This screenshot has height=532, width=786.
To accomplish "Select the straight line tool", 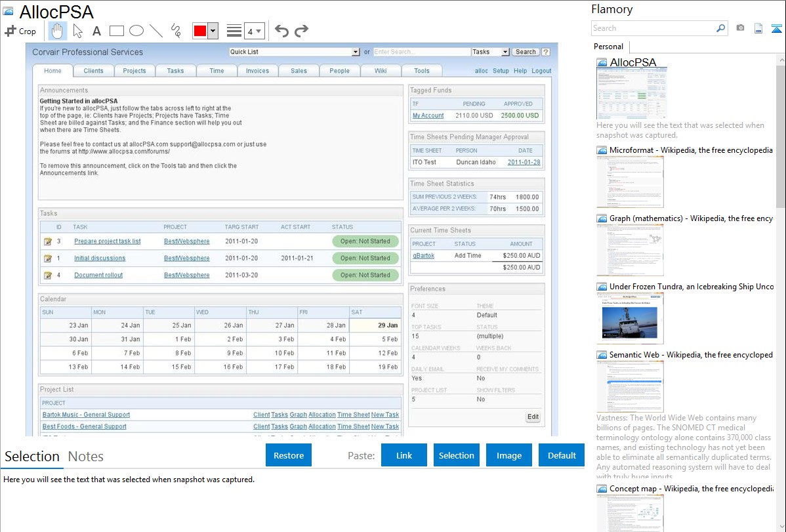I will point(156,31).
